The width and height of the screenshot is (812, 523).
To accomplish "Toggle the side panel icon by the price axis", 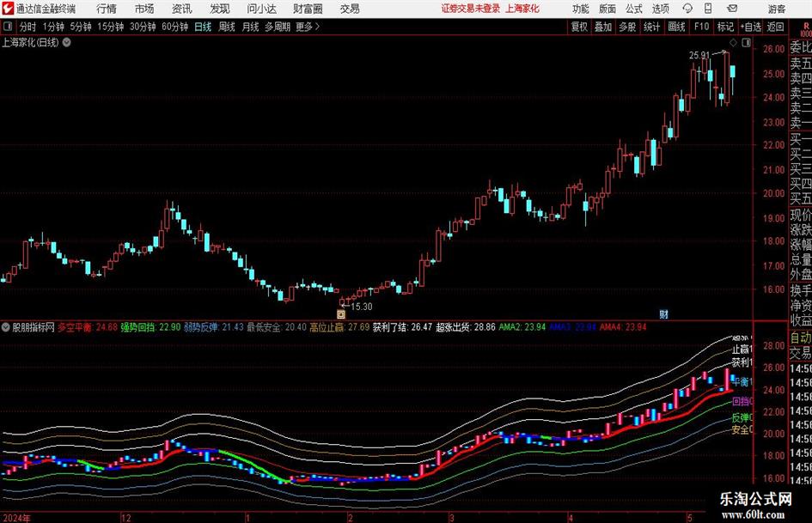I will click(746, 43).
